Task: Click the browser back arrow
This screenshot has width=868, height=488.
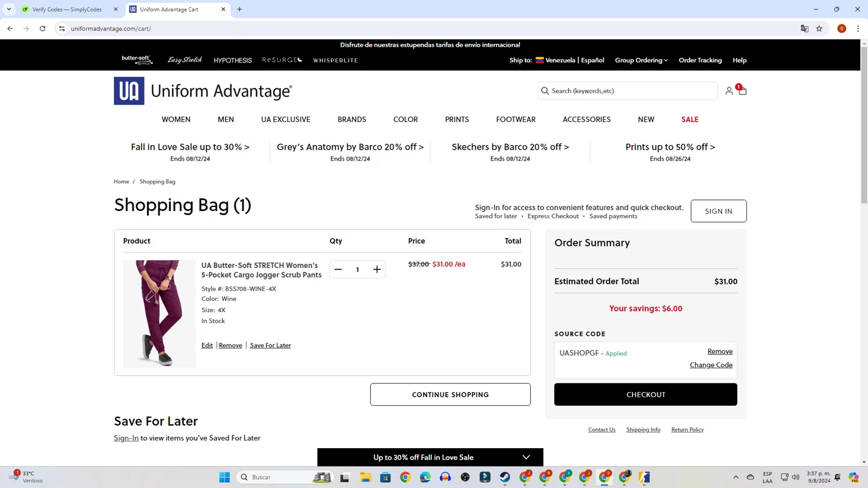Action: (10, 28)
